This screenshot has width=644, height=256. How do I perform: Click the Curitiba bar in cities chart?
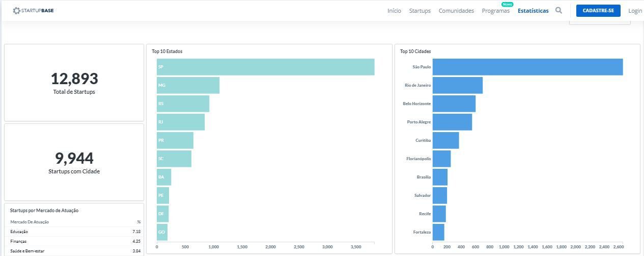coord(445,140)
